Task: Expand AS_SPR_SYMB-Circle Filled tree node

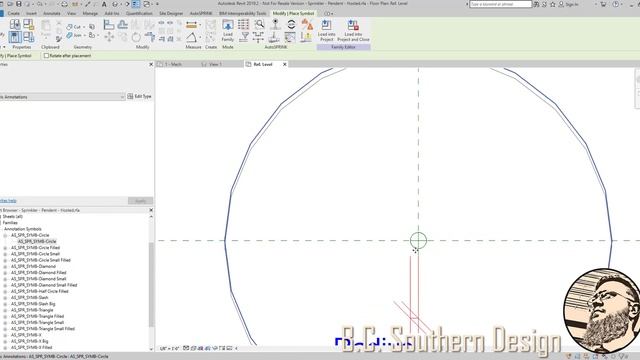Action: click(5, 248)
